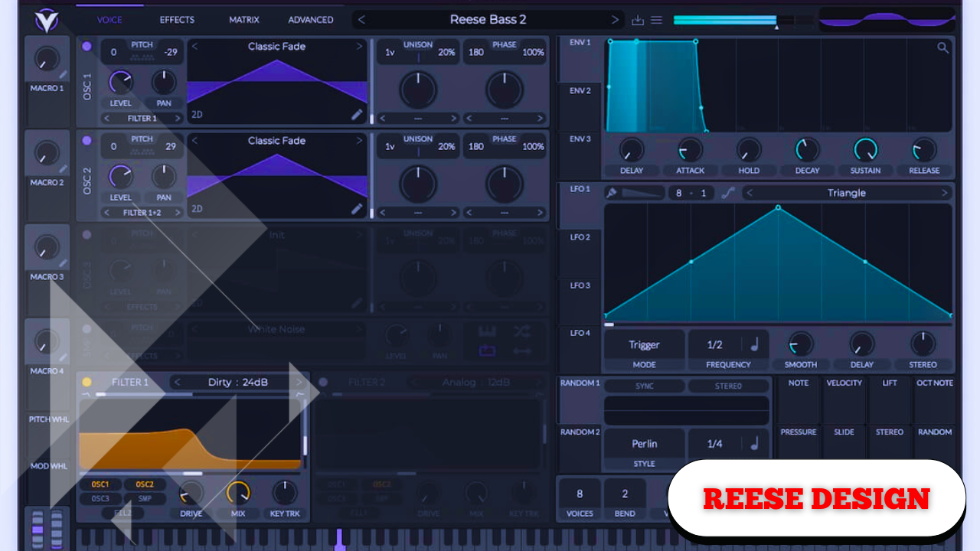Open the hamburger menu beside the preset name

pos(656,20)
